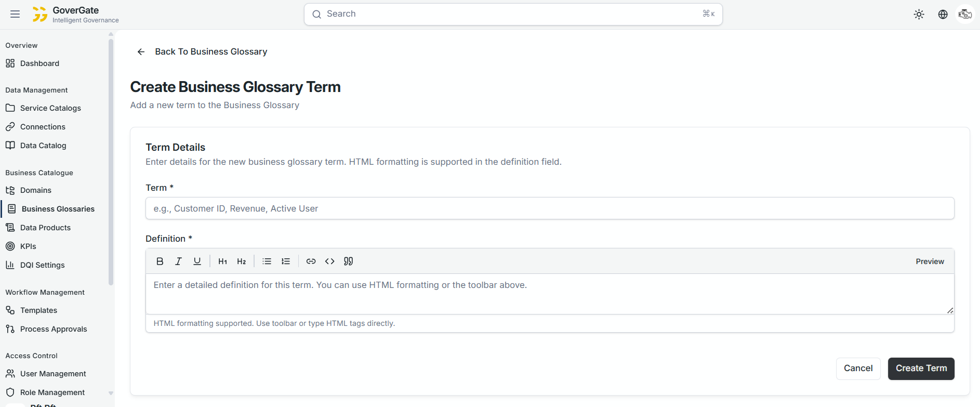Navigate to Data Products in sidebar
The width and height of the screenshot is (980, 407).
click(45, 228)
